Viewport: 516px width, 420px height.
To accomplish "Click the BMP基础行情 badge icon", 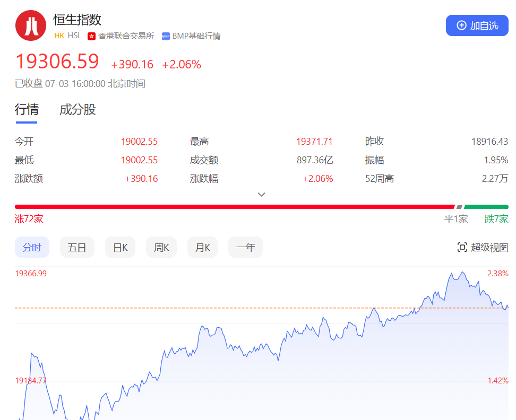I will click(166, 36).
